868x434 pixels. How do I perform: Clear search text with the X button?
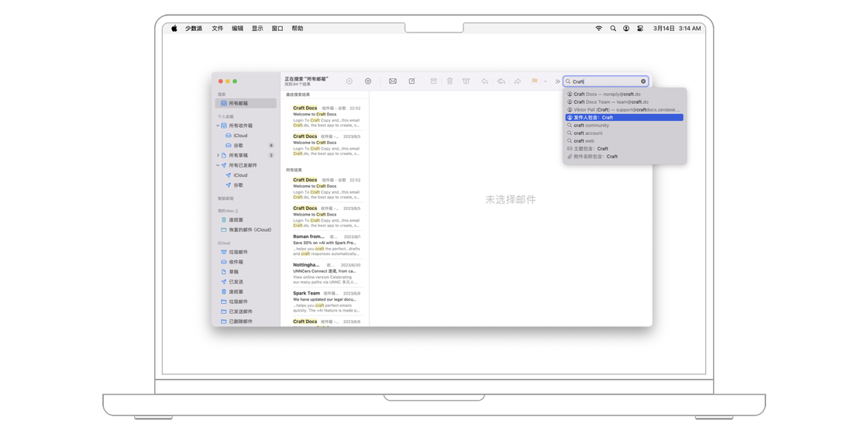643,81
